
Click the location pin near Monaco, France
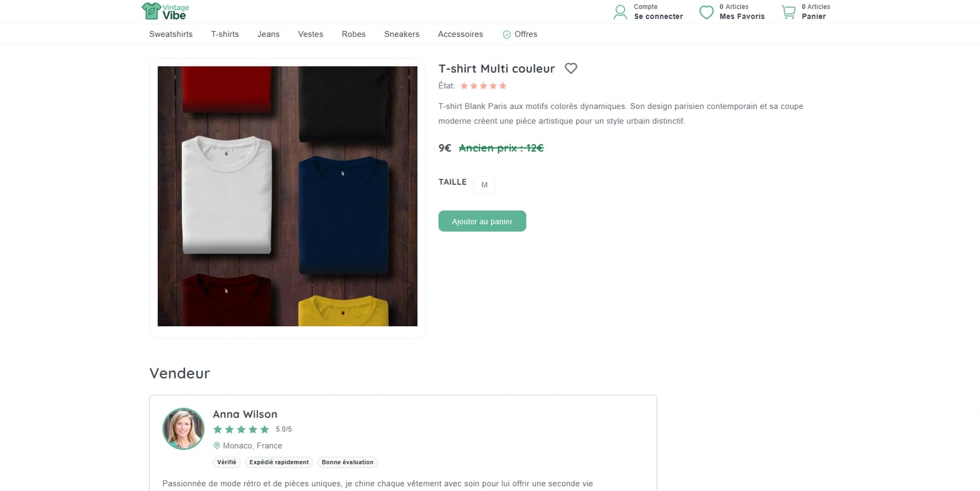[x=217, y=446]
